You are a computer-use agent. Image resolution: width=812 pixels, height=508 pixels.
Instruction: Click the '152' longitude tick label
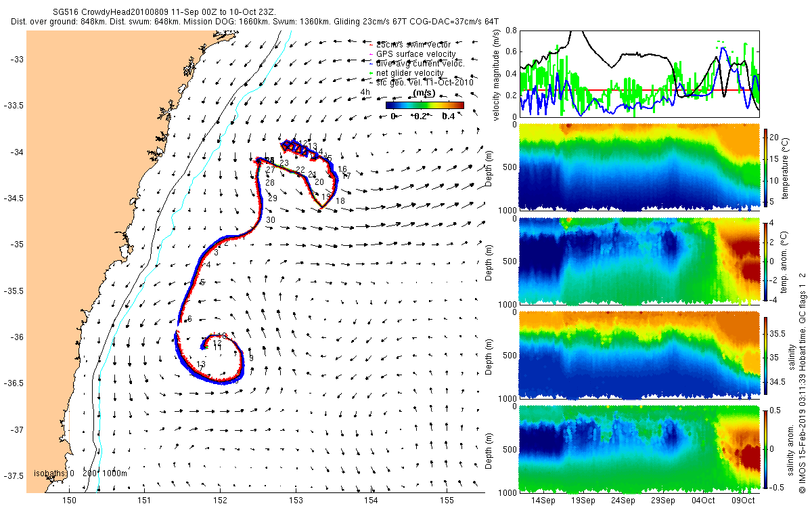pyautogui.click(x=220, y=500)
